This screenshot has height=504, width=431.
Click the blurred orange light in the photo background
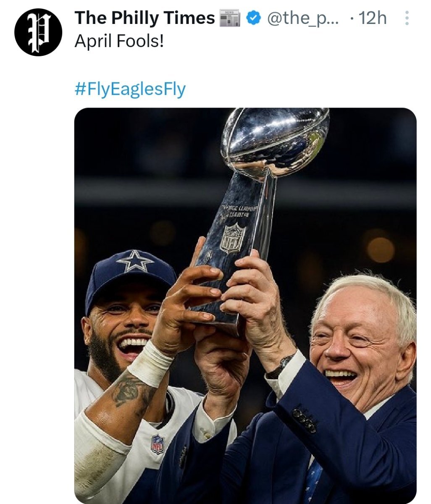380,249
